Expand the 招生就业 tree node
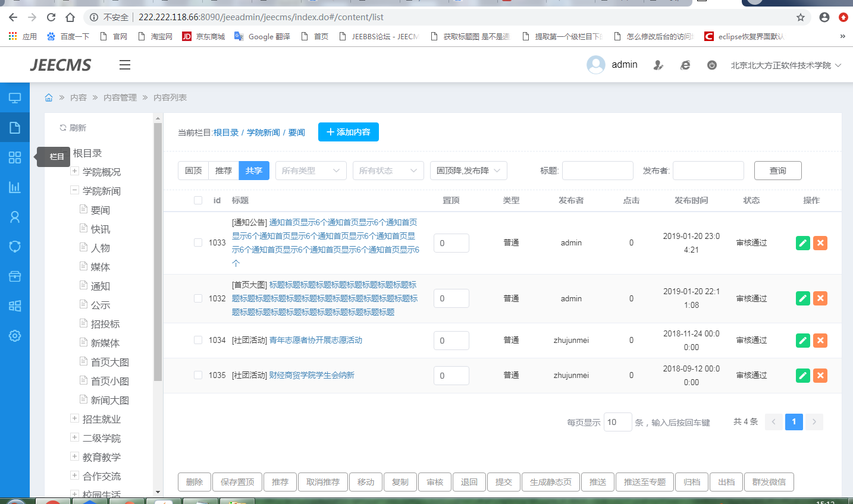The height and width of the screenshot is (504, 853). pyautogui.click(x=74, y=418)
